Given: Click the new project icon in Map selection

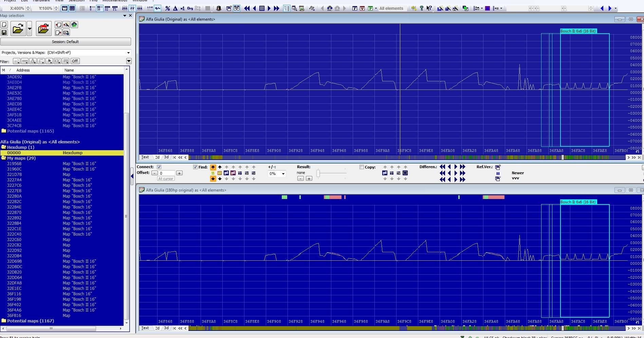Looking at the screenshot, I should click(4, 24).
